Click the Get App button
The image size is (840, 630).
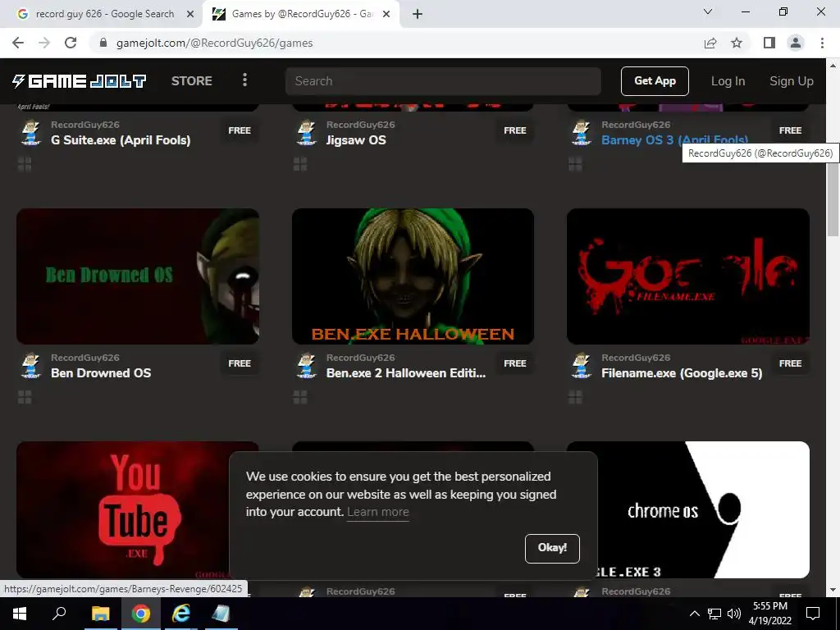pyautogui.click(x=655, y=81)
